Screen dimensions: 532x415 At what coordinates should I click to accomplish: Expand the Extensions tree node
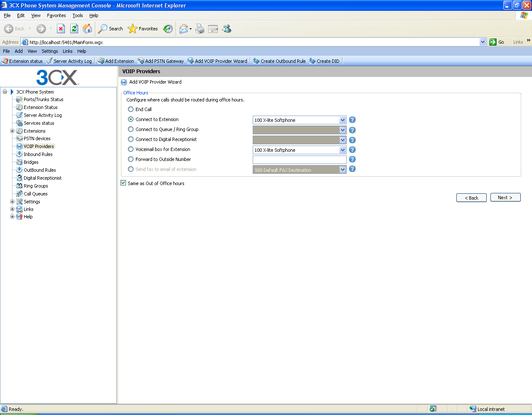(x=12, y=131)
